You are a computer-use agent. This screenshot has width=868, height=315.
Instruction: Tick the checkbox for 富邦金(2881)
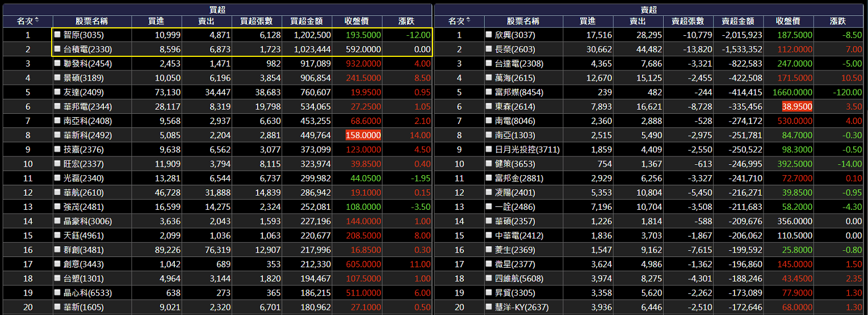[x=489, y=178]
